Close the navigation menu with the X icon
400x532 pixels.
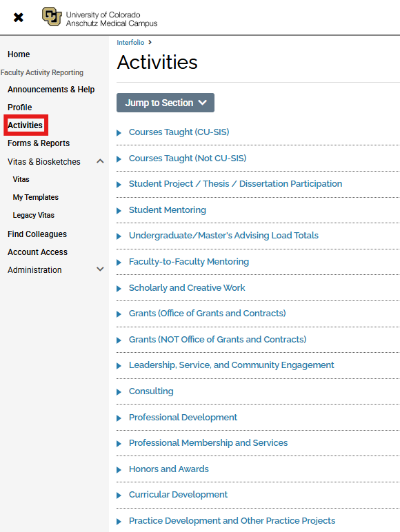coord(19,17)
